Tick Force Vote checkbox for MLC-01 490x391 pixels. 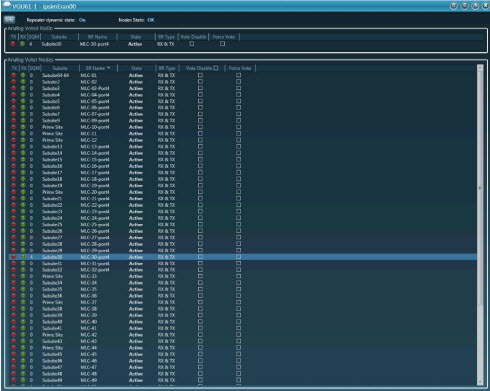point(238,75)
